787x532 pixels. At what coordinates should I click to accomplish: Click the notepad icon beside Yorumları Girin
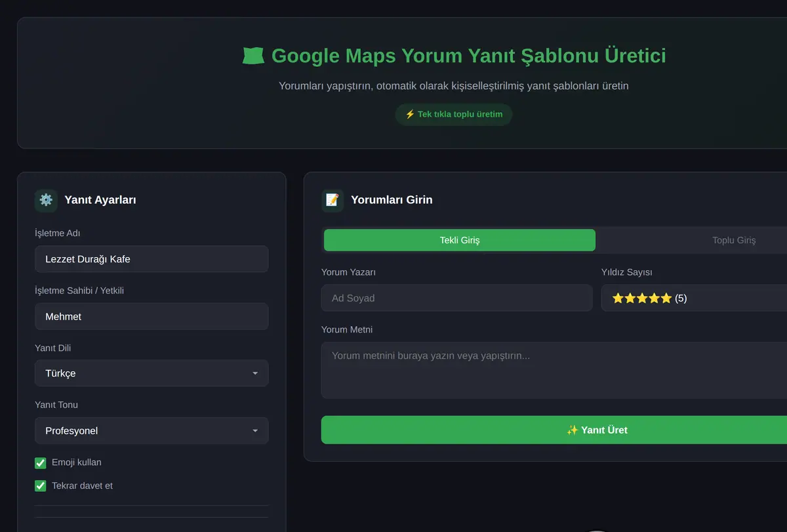333,200
